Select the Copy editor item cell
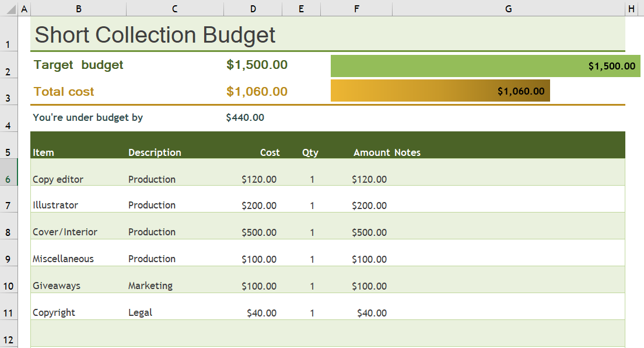 (58, 179)
